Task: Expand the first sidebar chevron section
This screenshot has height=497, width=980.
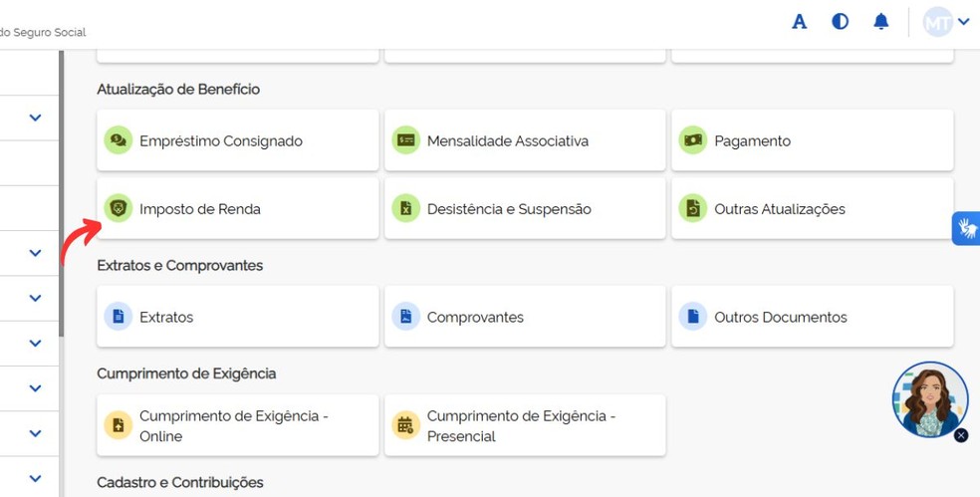Action: (35, 118)
